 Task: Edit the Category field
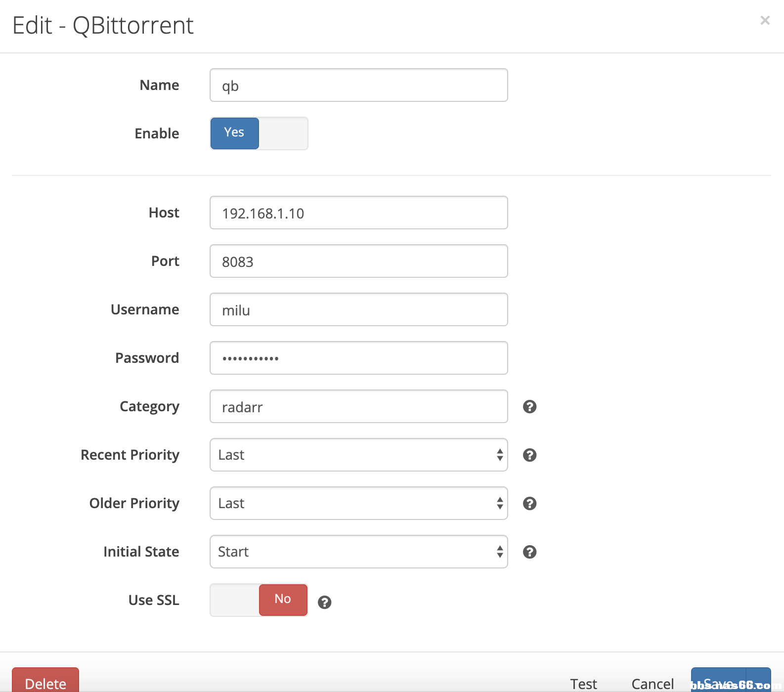(359, 406)
